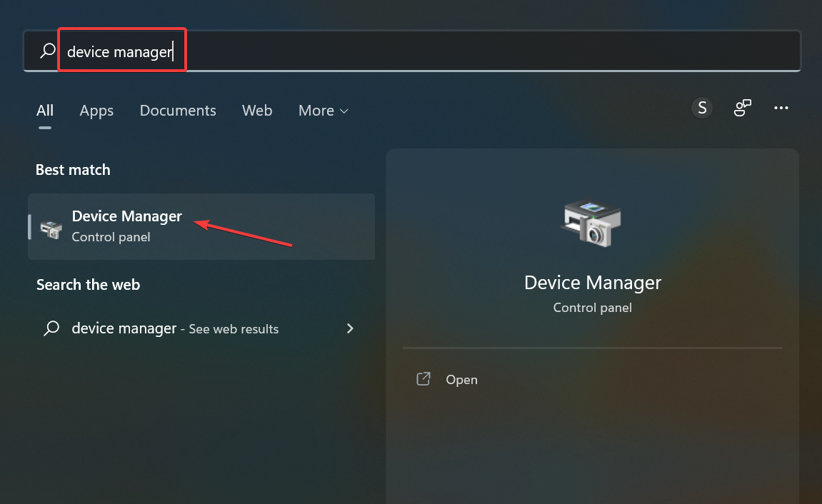Image resolution: width=822 pixels, height=504 pixels.
Task: Click Device Manager icon in best match row
Action: 51,229
